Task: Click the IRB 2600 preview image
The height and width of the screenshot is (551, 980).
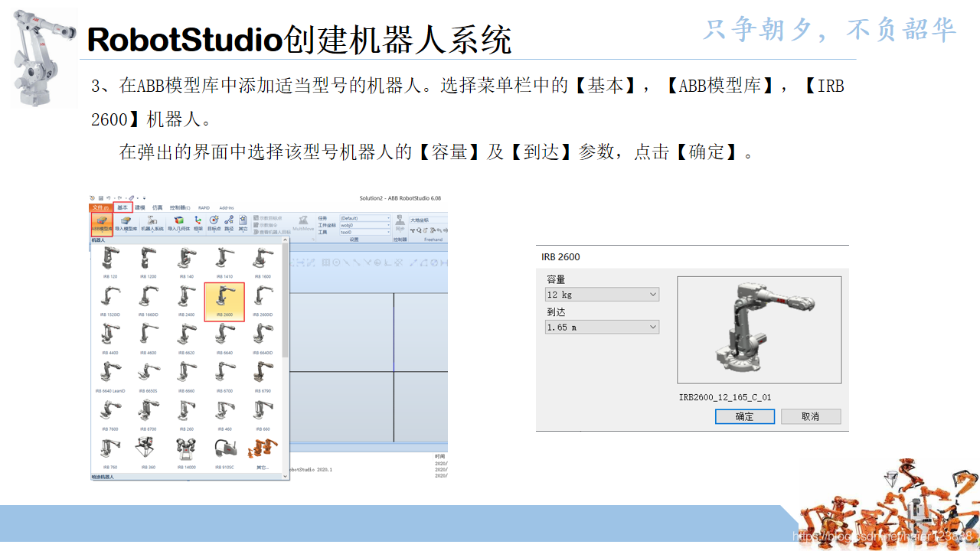Action: (x=759, y=330)
